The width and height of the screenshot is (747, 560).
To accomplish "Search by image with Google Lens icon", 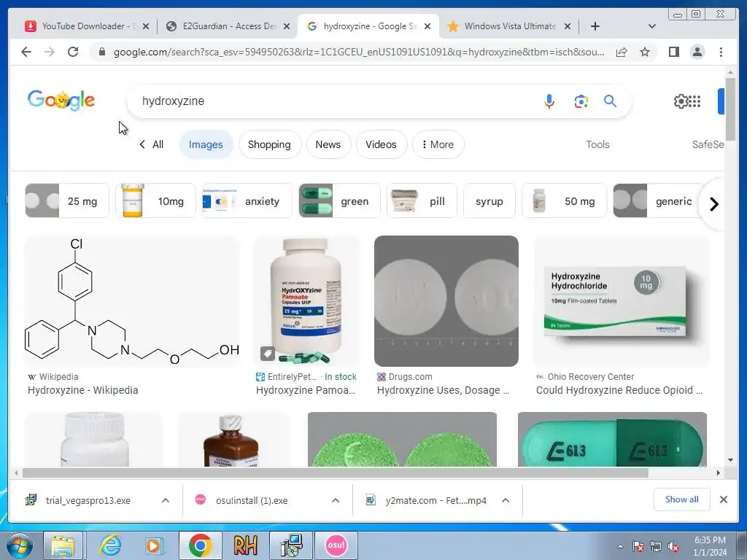I will [x=581, y=101].
